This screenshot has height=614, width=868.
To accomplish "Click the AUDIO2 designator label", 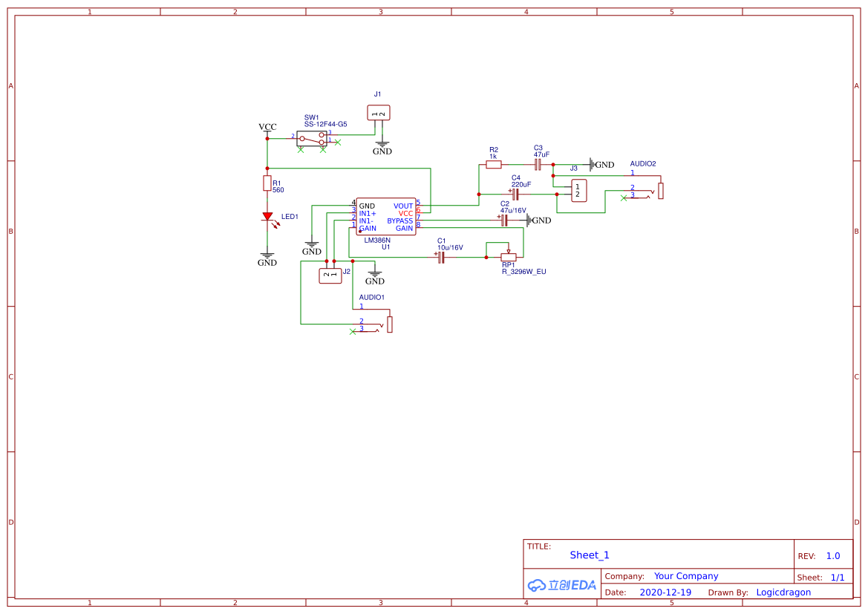I will click(643, 164).
